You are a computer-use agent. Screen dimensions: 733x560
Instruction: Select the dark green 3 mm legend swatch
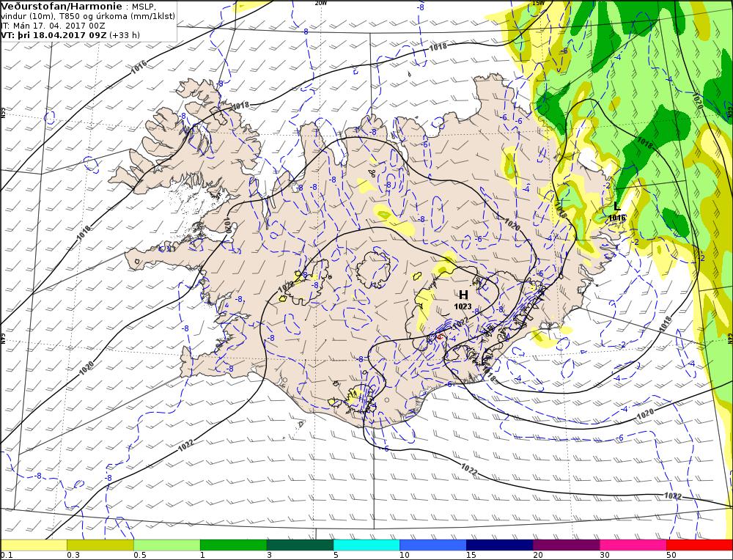point(300,545)
